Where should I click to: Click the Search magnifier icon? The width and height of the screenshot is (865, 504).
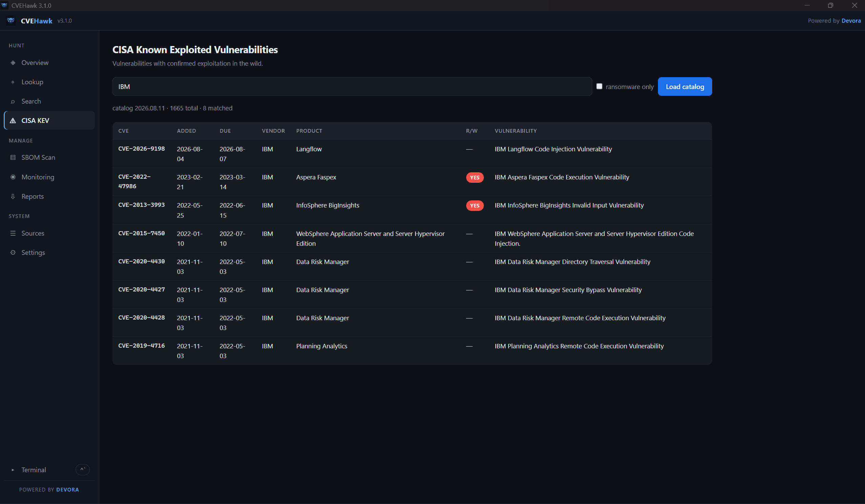13,102
